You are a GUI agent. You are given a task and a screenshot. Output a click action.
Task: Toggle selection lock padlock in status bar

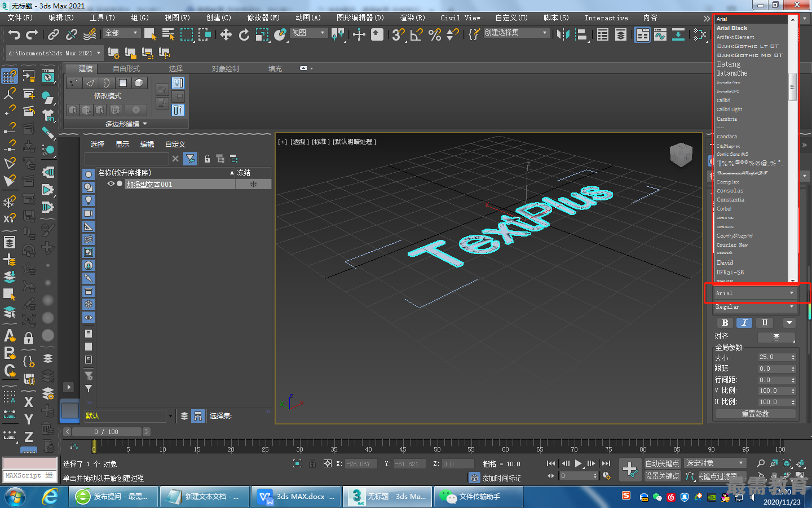[x=312, y=463]
